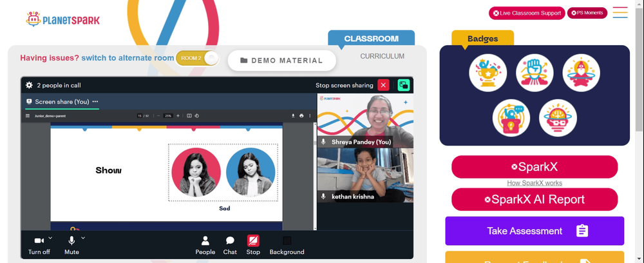The width and height of the screenshot is (644, 263).
Task: Open Background effects option
Action: [287, 246]
